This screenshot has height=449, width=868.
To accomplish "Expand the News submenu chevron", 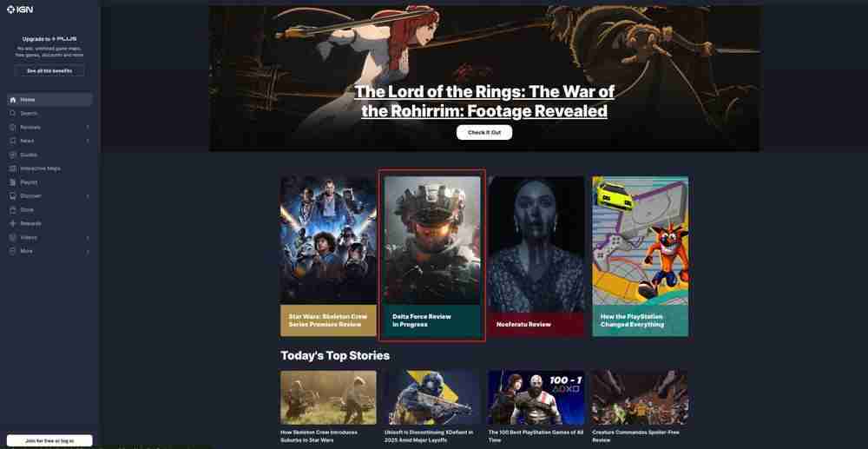I will [x=88, y=142].
